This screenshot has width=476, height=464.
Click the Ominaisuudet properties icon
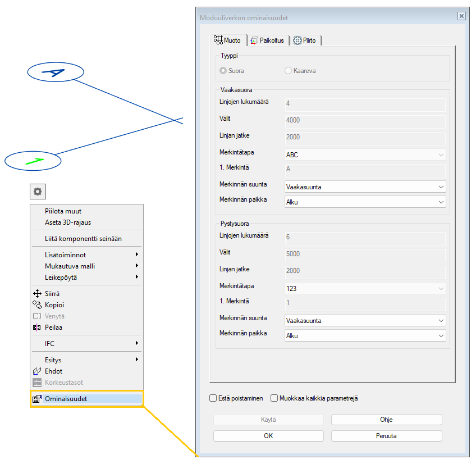[x=36, y=399]
